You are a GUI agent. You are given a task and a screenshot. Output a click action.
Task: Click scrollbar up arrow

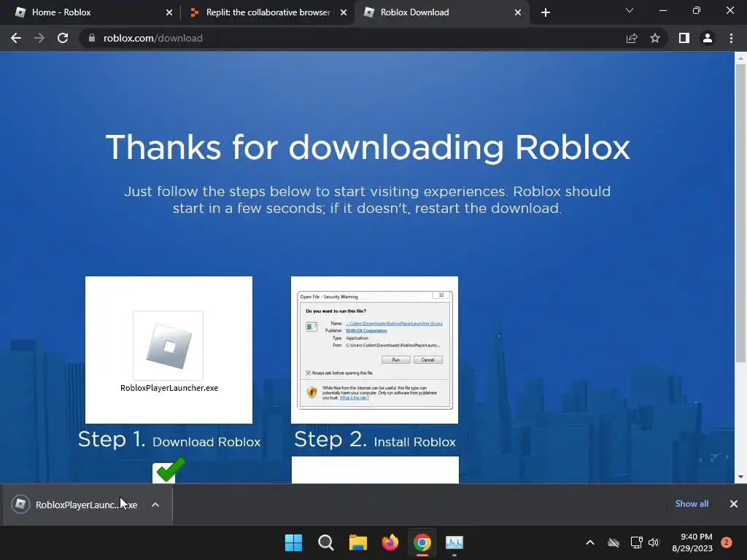[x=740, y=58]
